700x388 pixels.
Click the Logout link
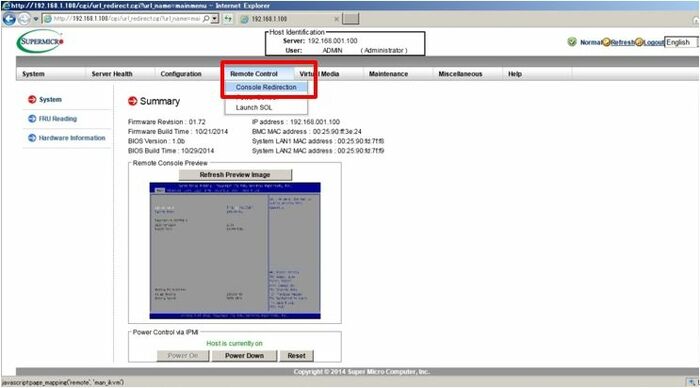[654, 42]
